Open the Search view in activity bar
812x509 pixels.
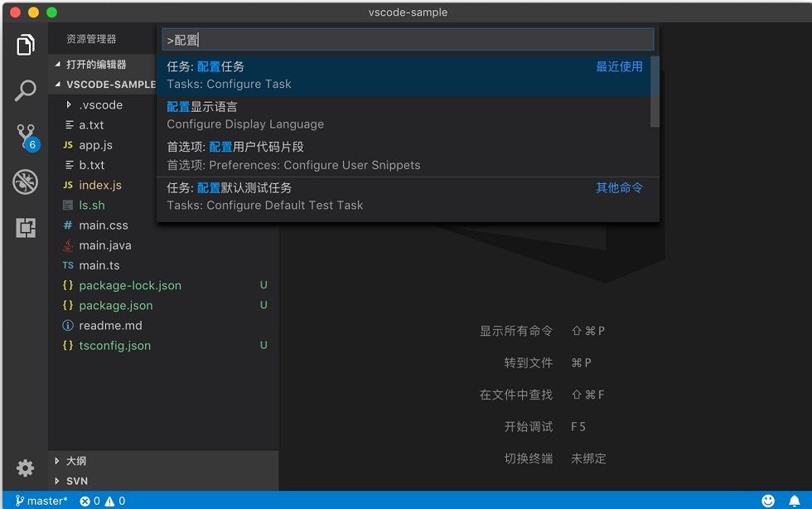[26, 90]
